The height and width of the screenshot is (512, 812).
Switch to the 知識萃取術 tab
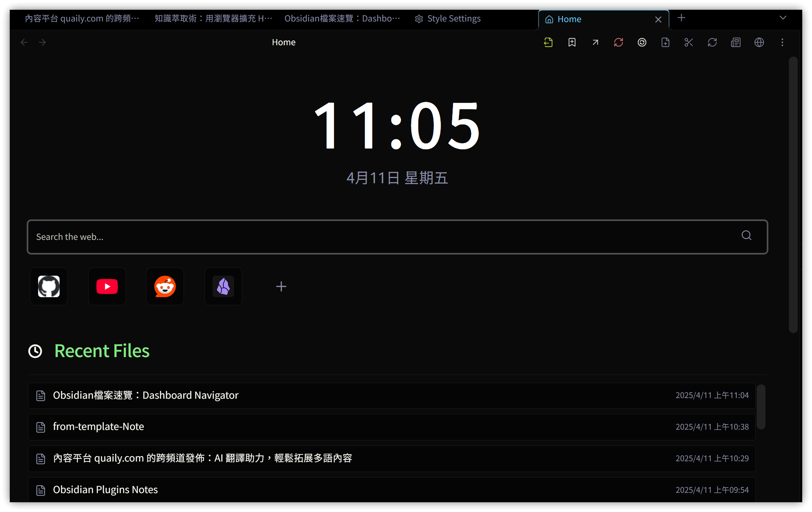[213, 19]
